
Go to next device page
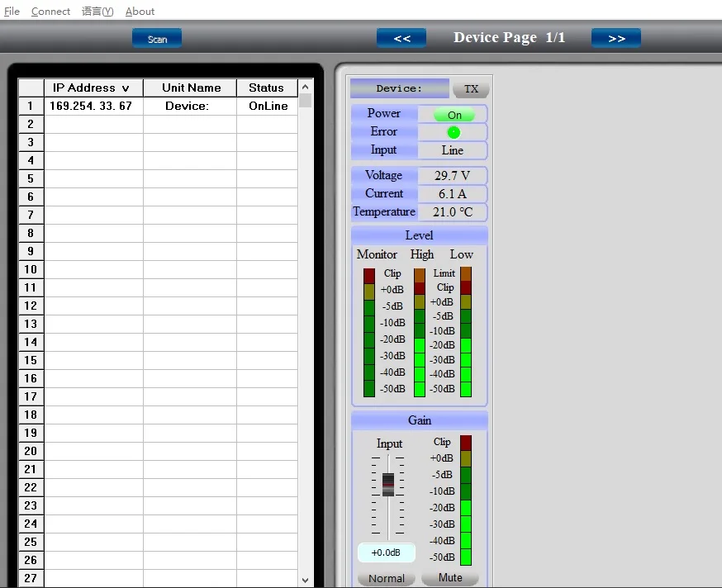(616, 38)
